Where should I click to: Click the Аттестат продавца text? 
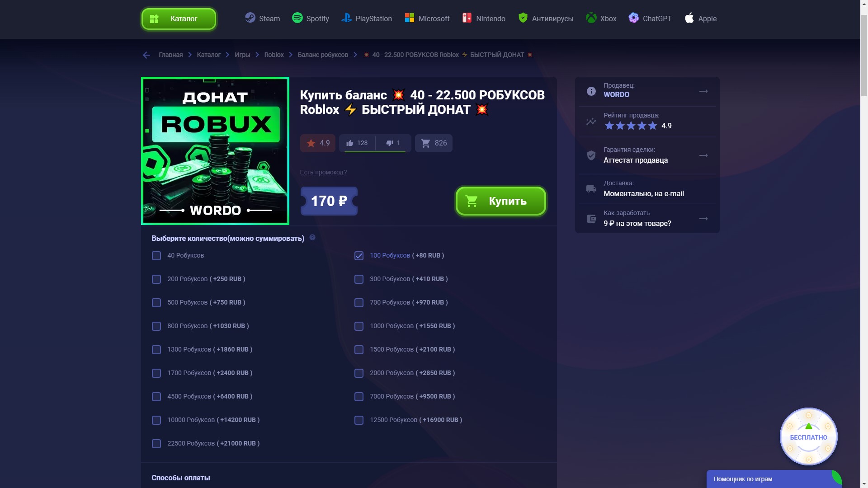[x=635, y=160]
